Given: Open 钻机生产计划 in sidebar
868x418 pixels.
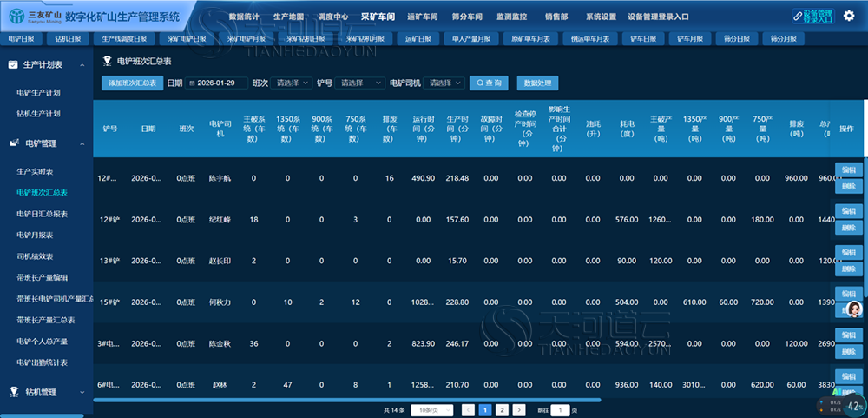Looking at the screenshot, I should (38, 114).
